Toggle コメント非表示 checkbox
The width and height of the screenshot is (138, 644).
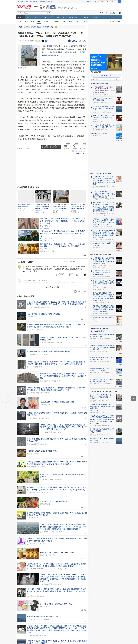[x=75, y=292]
